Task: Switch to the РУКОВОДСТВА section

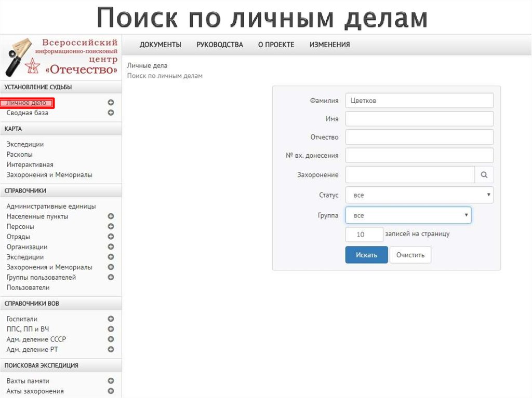Action: pyautogui.click(x=219, y=45)
